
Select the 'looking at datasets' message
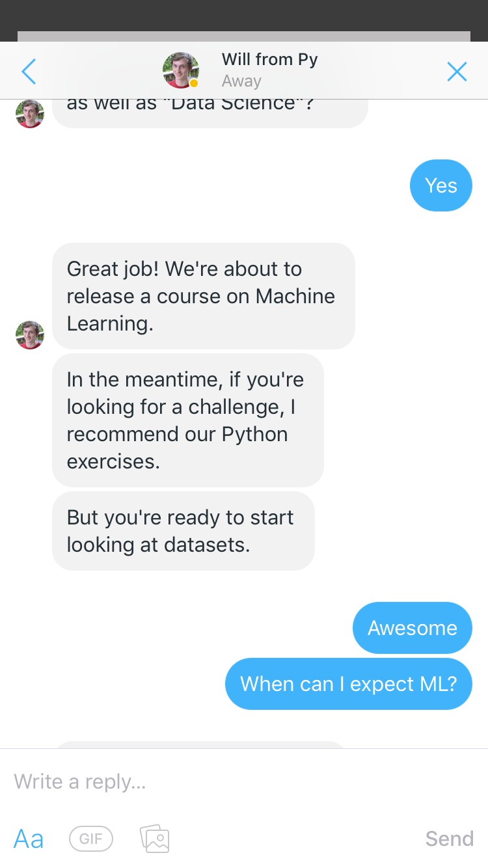click(183, 531)
